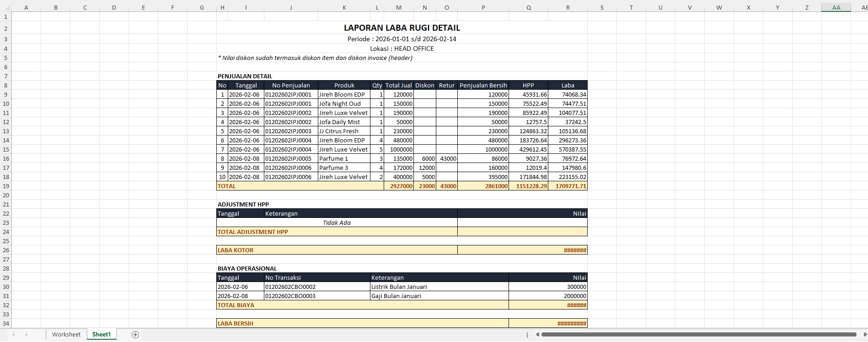This screenshot has height=342, width=868.
Task: Click the HPP value 45931.66
Action: coord(528,94)
